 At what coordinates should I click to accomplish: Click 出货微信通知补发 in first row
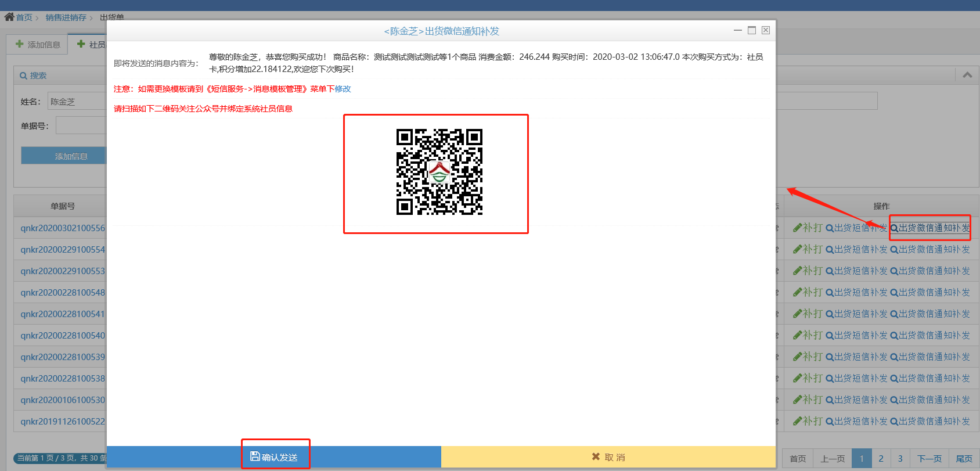[930, 228]
